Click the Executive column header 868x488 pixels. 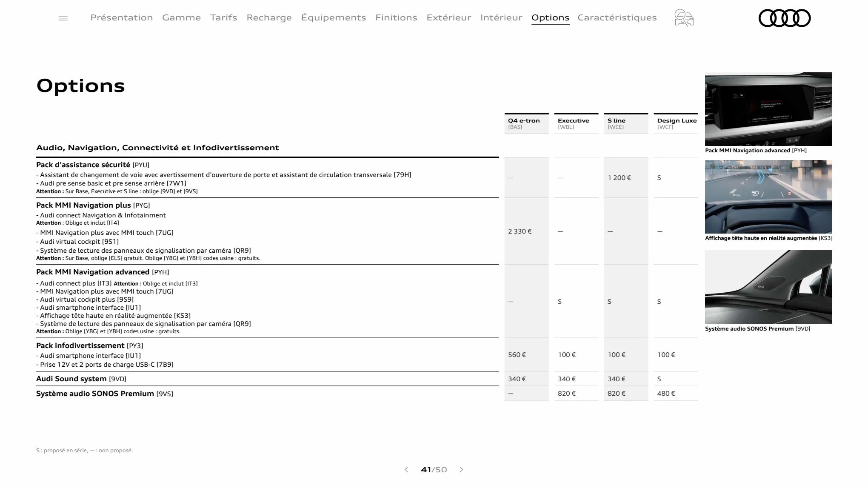coord(576,123)
